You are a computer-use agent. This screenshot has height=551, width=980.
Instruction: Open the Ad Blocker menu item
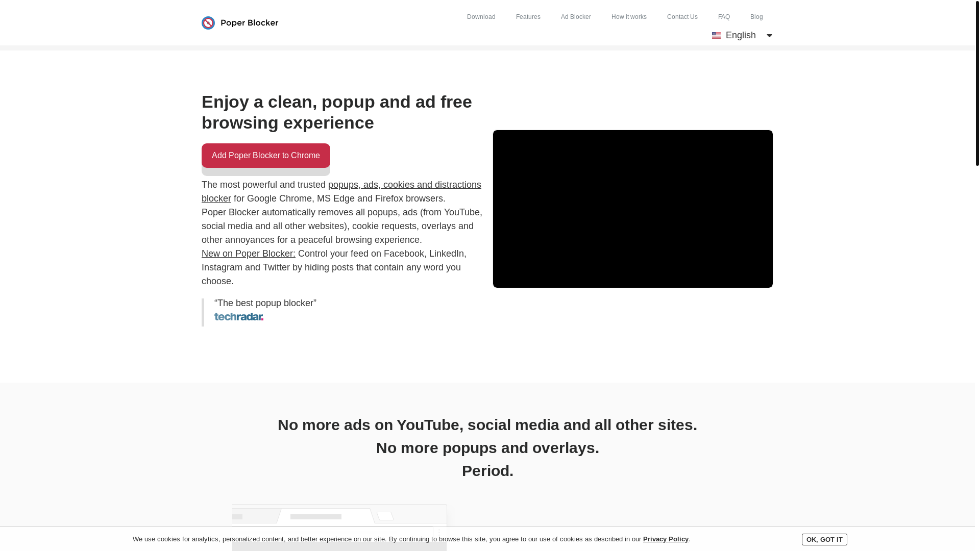click(576, 17)
